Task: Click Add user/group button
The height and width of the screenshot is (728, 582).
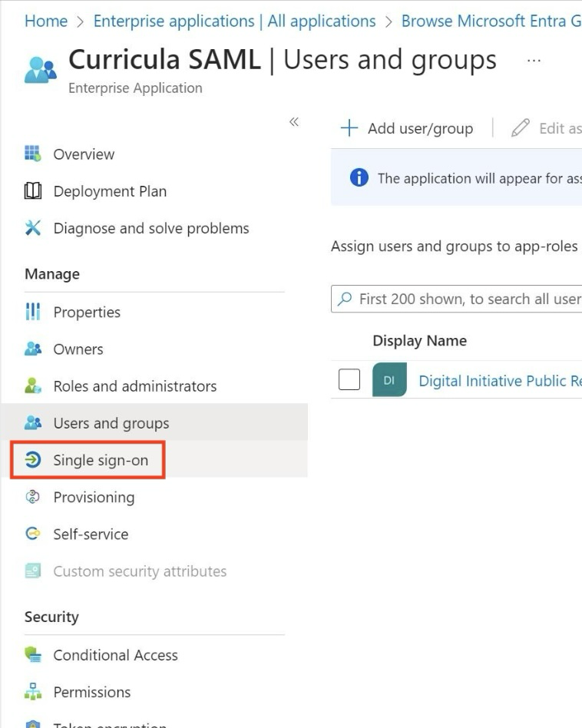Action: (x=407, y=127)
